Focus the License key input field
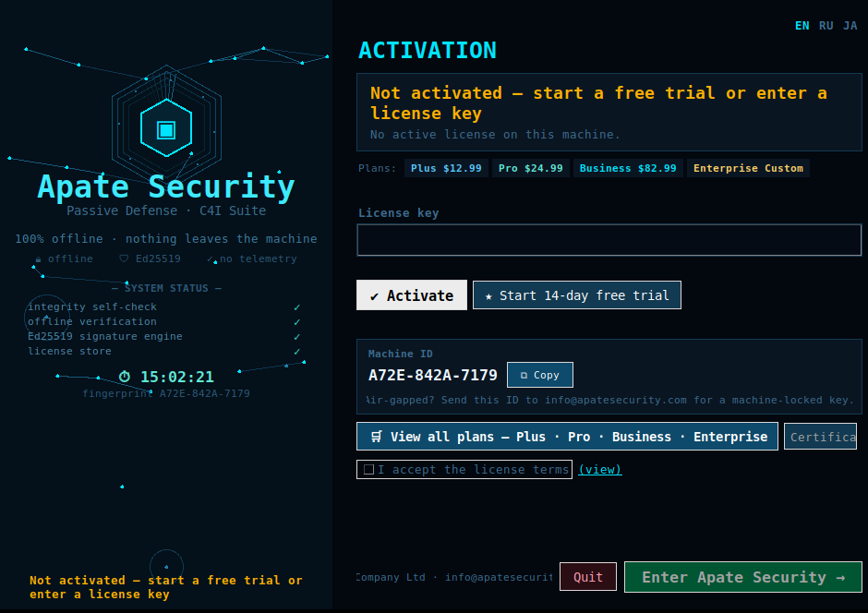 click(609, 240)
